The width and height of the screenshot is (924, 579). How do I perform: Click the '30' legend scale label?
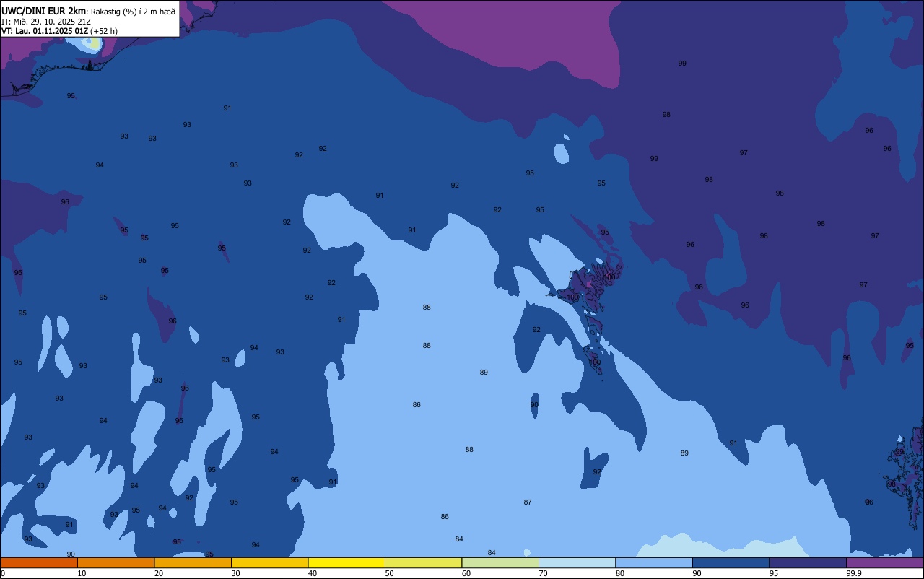235,573
